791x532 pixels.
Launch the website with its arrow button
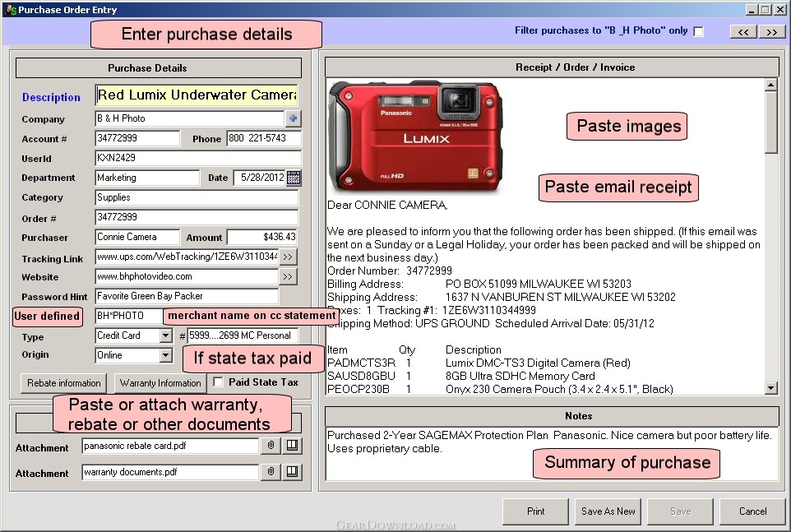pos(288,276)
